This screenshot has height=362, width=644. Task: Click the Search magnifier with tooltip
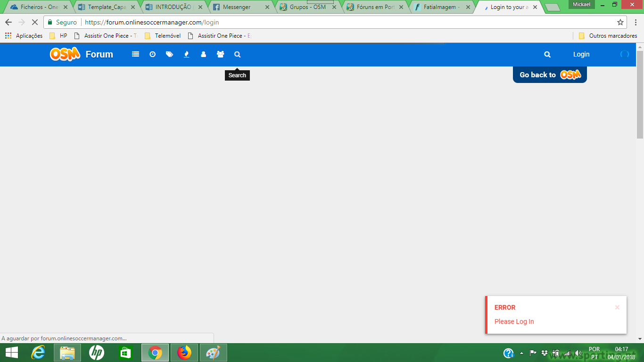pyautogui.click(x=238, y=54)
